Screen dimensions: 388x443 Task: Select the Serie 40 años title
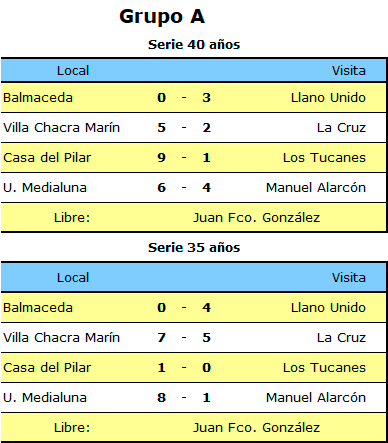point(194,45)
